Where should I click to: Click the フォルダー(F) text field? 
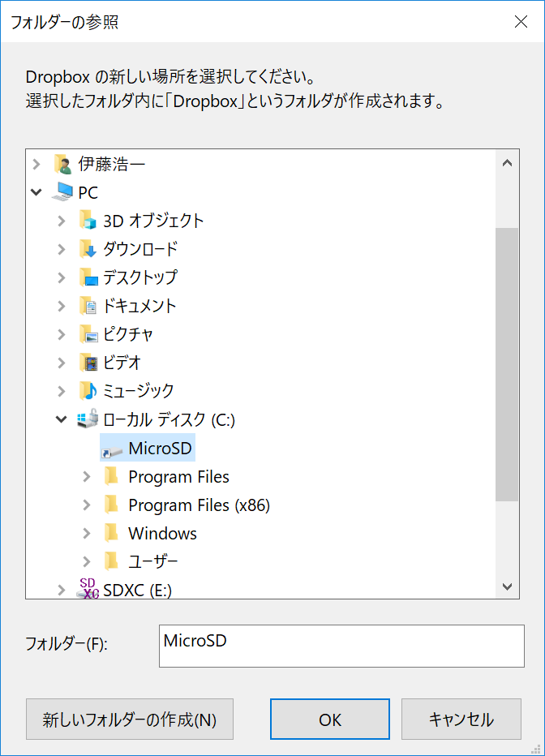pyautogui.click(x=341, y=646)
